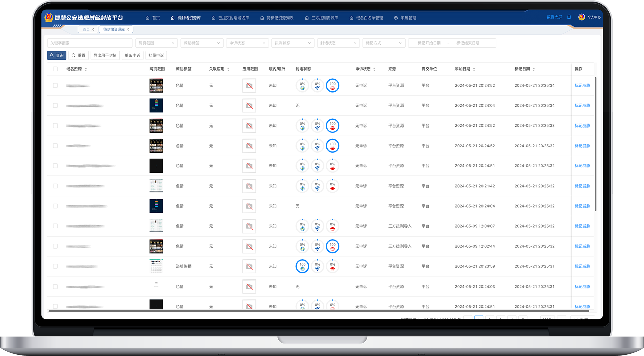Screen dimensions: 644x356
Task: Click the user avatar next to 个人中心
Action: click(x=582, y=17)
